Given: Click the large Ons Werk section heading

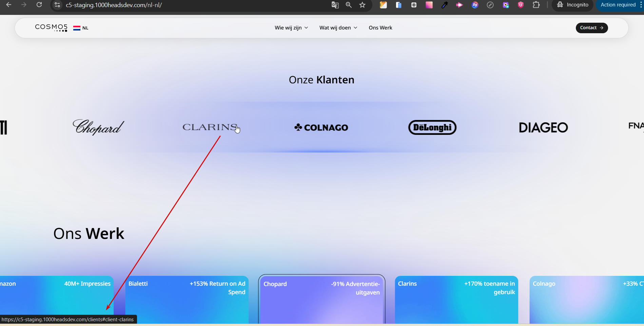Looking at the screenshot, I should [89, 233].
